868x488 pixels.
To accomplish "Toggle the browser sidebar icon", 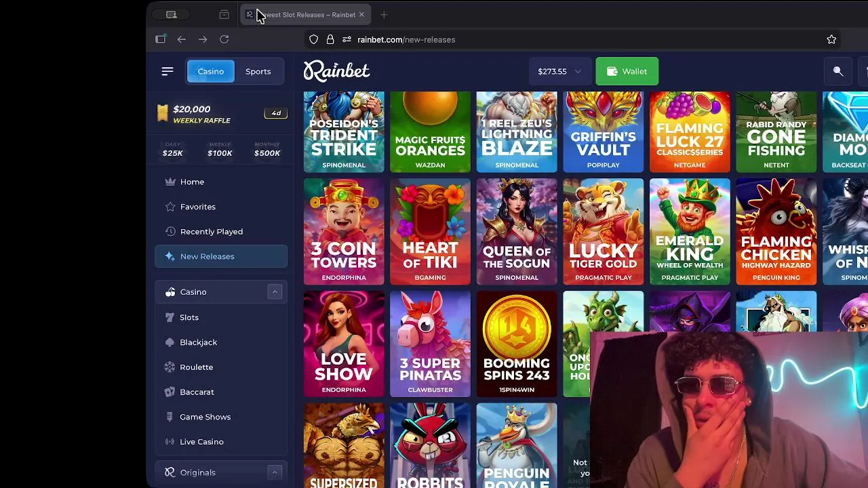I will pyautogui.click(x=160, y=39).
